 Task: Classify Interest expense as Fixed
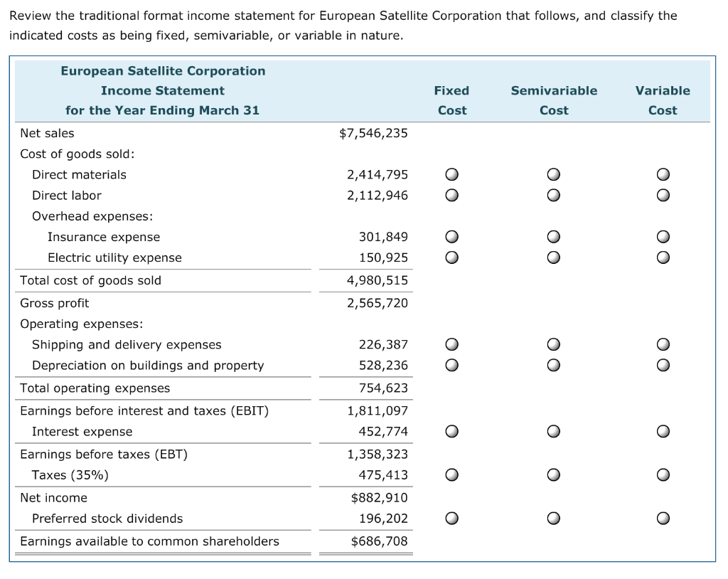pos(452,431)
